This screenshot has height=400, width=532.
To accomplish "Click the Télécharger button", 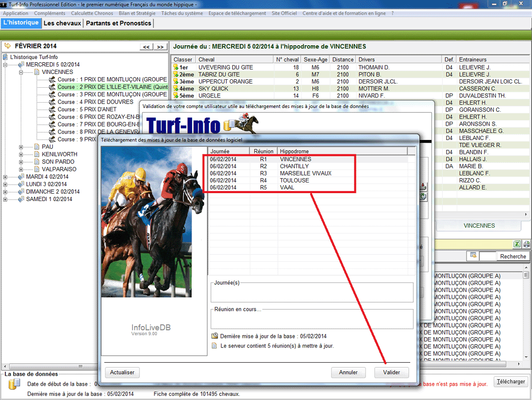I will point(511,382).
